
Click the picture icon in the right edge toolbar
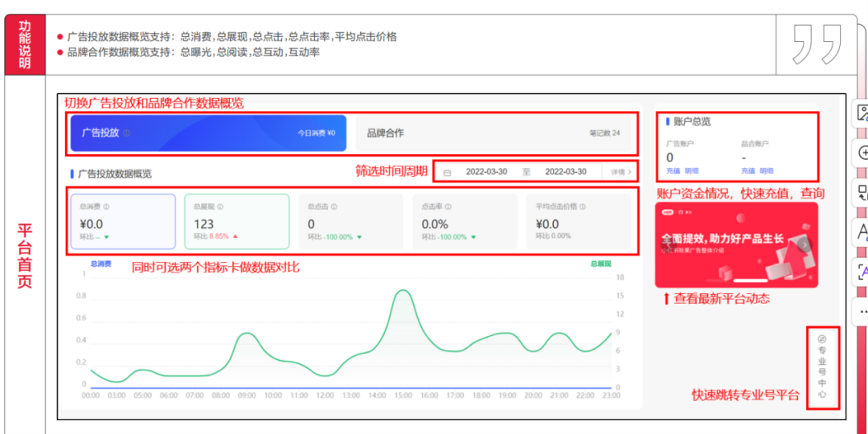[x=862, y=113]
